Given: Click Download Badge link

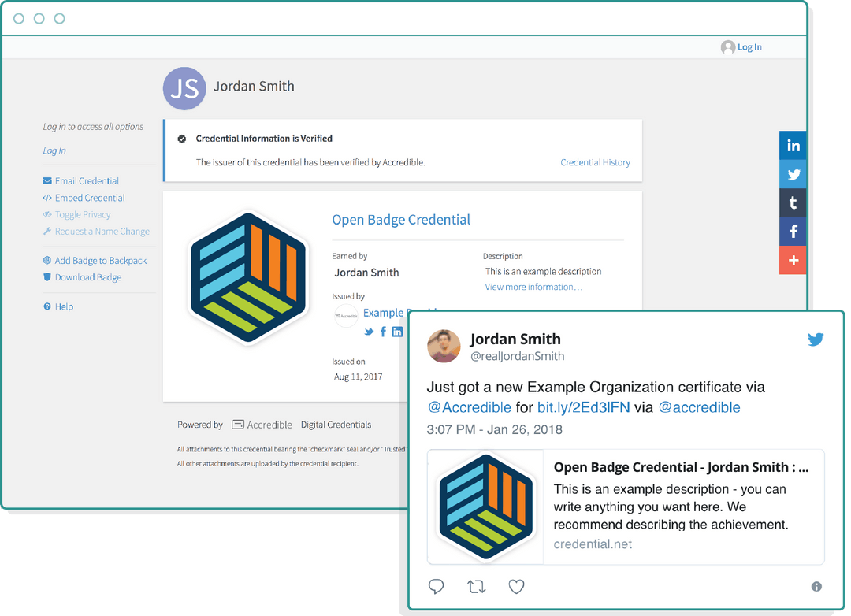Looking at the screenshot, I should [x=88, y=277].
